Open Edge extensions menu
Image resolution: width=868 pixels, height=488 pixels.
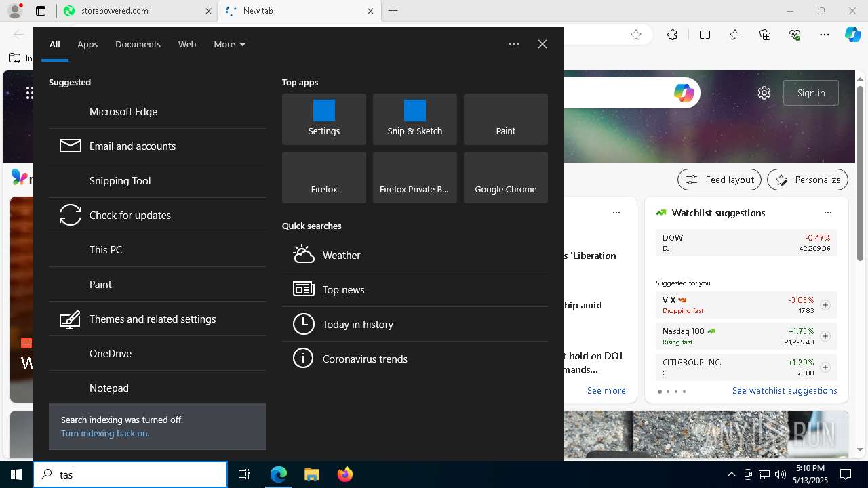coord(672,35)
